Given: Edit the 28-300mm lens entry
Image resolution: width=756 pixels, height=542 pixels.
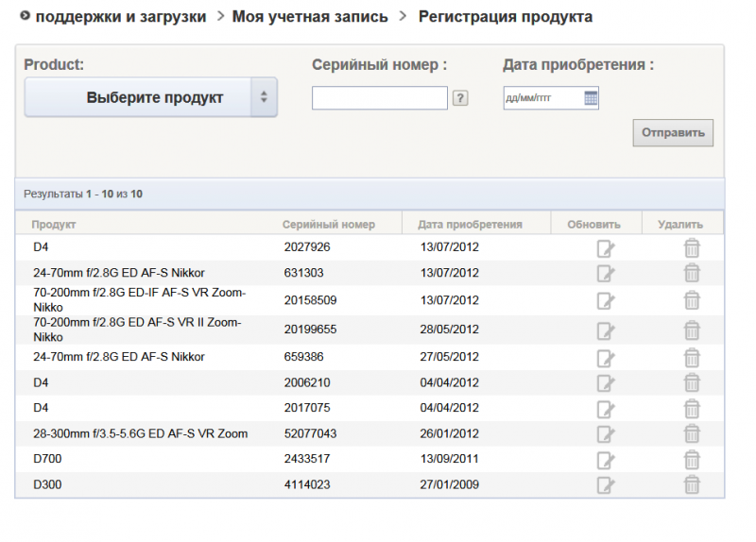Looking at the screenshot, I should click(x=606, y=433).
